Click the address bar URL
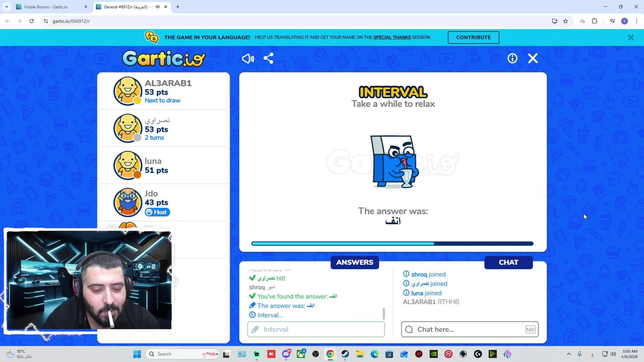 71,21
